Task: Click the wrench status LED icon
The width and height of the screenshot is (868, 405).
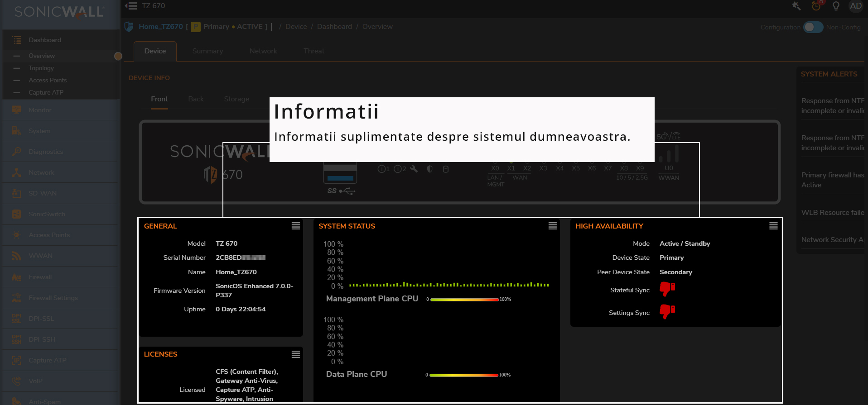Action: click(414, 169)
